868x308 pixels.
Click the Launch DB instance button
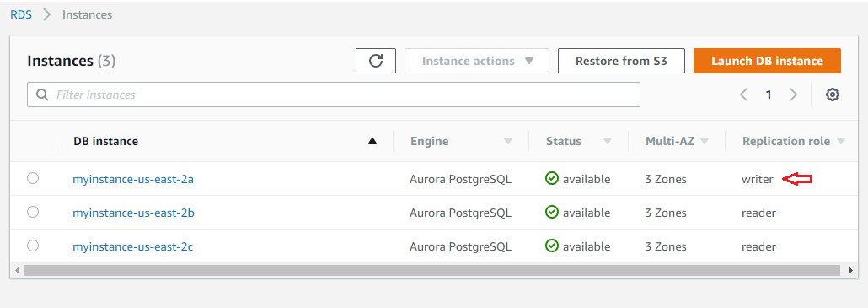pos(767,61)
